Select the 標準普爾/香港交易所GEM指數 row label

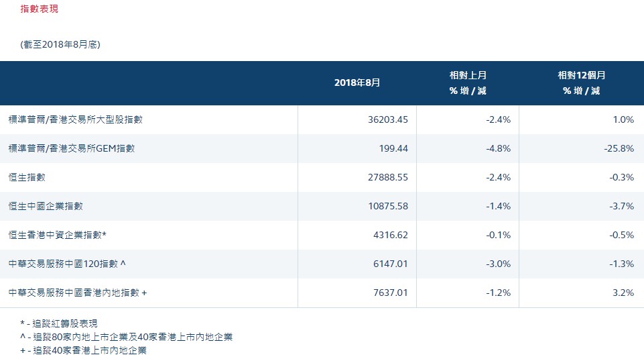point(71,148)
